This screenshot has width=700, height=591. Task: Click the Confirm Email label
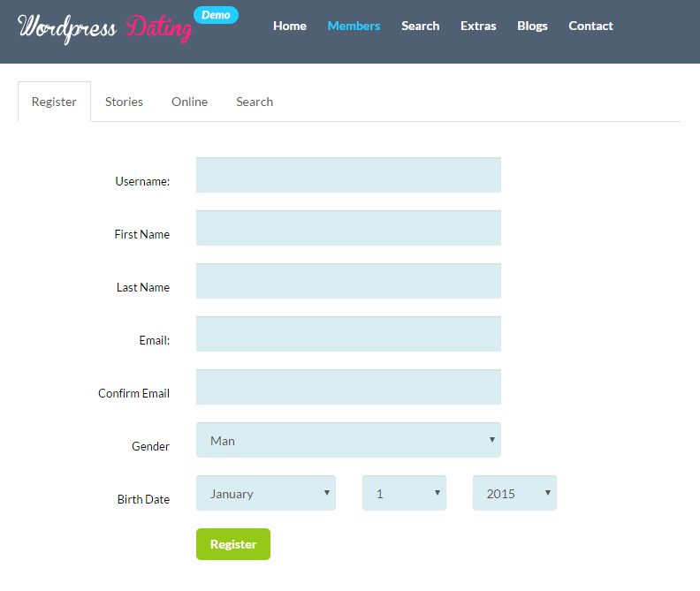pyautogui.click(x=134, y=393)
